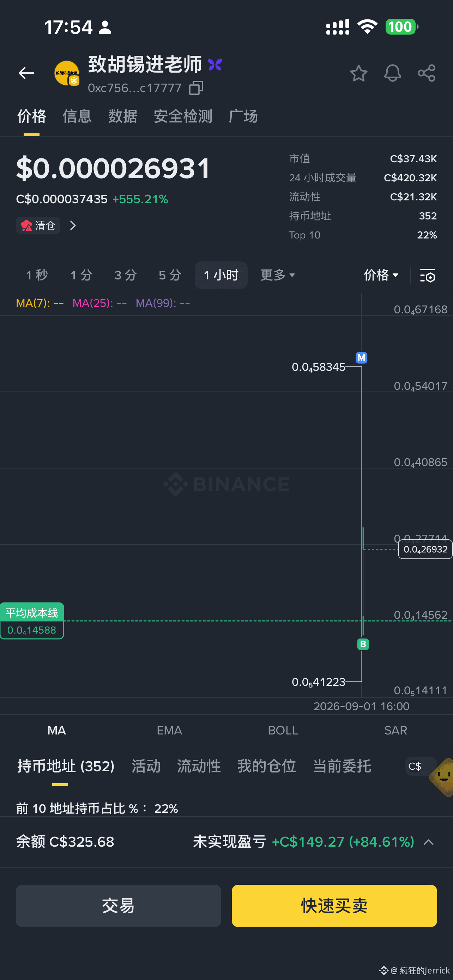Viewport: 453px width, 980px height.
Task: Switch currency with C$ toggle
Action: (x=415, y=766)
